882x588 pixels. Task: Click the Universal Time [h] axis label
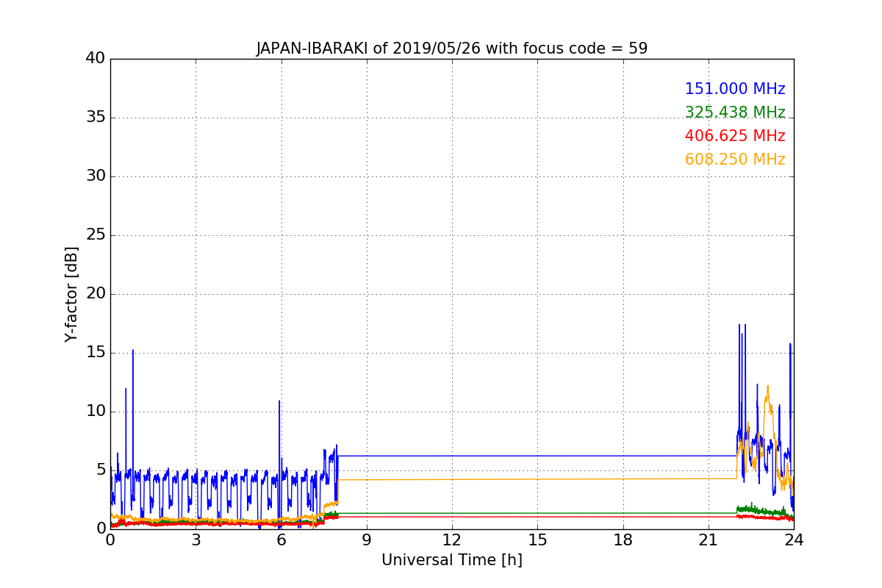(452, 560)
